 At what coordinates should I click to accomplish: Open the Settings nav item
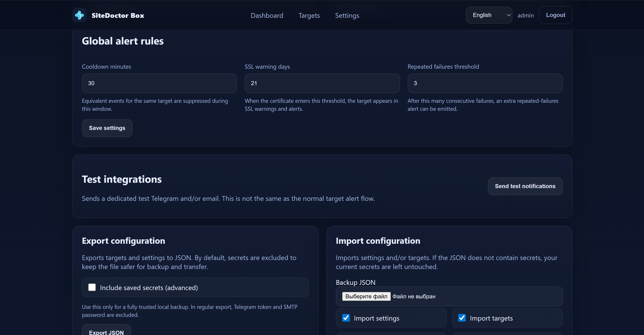coord(347,15)
